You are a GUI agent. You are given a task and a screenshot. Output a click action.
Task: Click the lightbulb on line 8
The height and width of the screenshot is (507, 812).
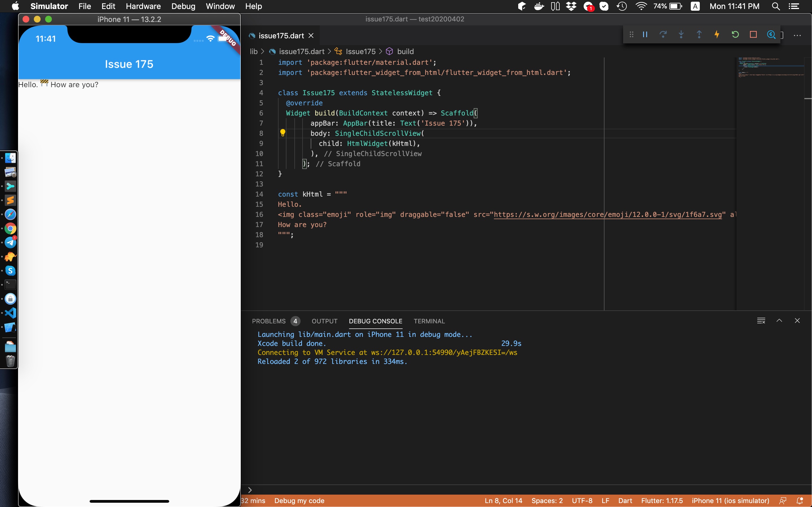pos(283,133)
